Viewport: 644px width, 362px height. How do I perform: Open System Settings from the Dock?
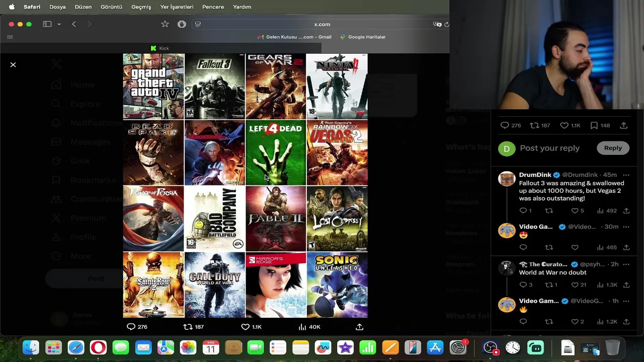[x=458, y=347]
